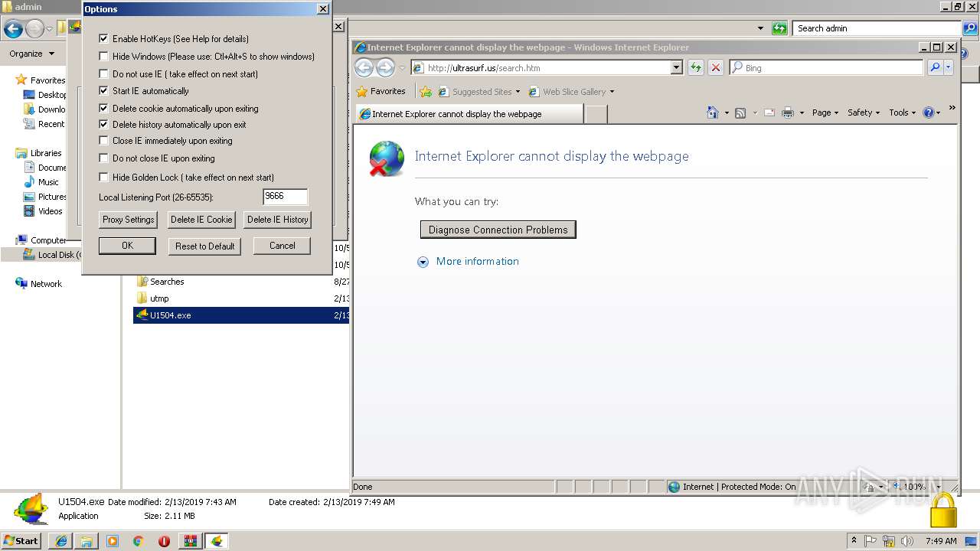
Task: Select the cannot display webpage tab
Action: [x=469, y=114]
